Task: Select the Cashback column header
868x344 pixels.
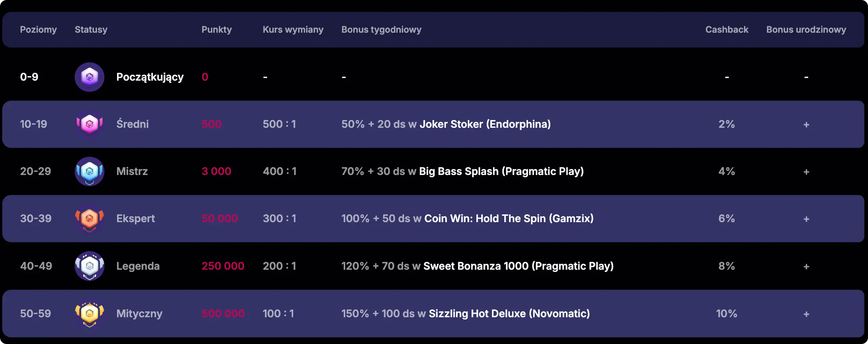Action: click(x=726, y=30)
